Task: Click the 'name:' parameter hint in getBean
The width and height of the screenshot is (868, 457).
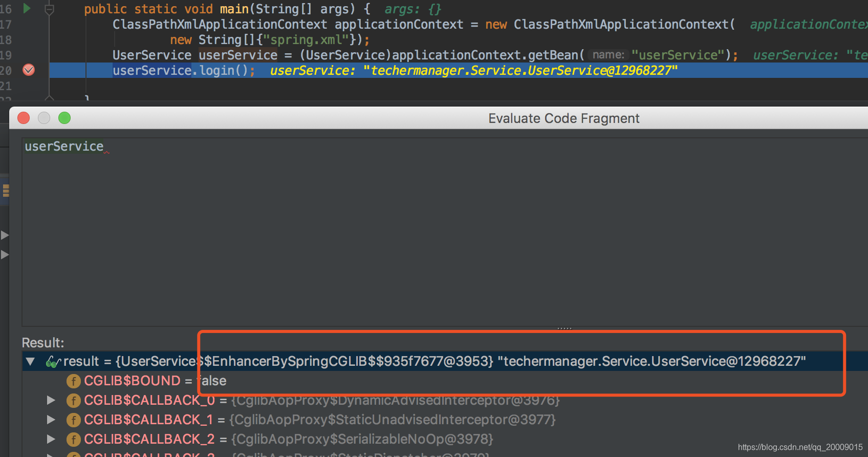Action: point(609,55)
